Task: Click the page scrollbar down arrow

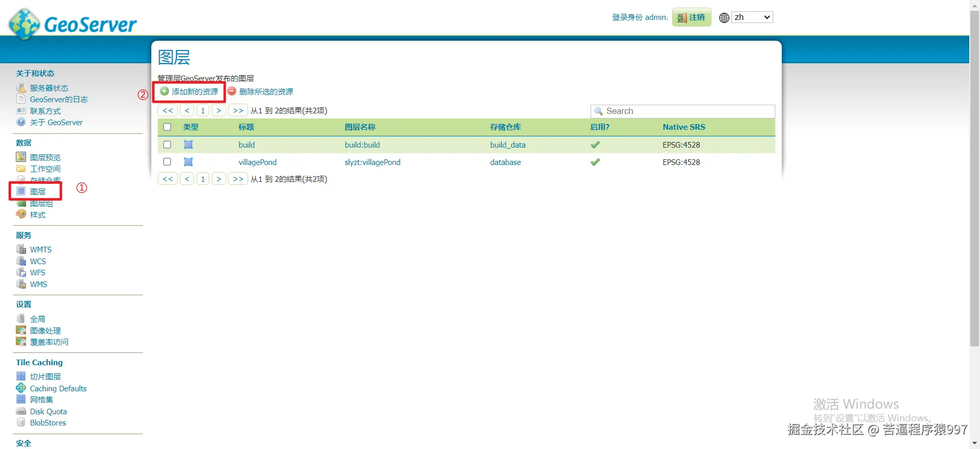Action: (x=974, y=443)
